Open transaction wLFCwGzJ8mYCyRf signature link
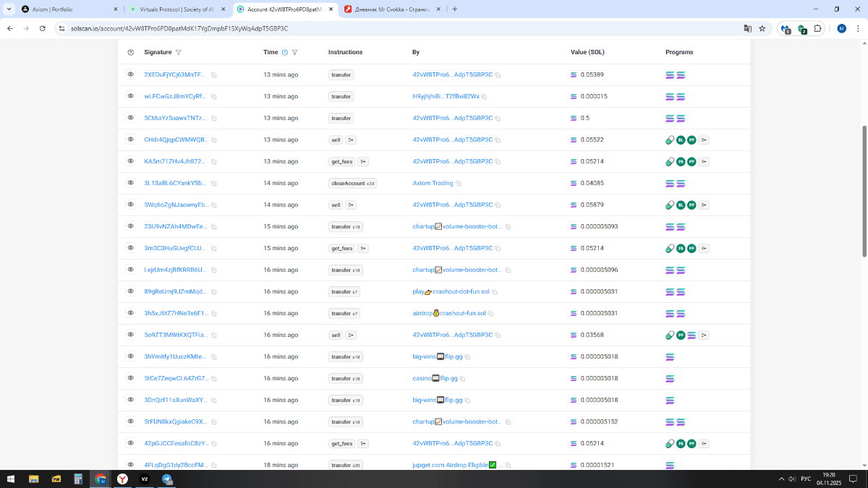 [x=175, y=97]
